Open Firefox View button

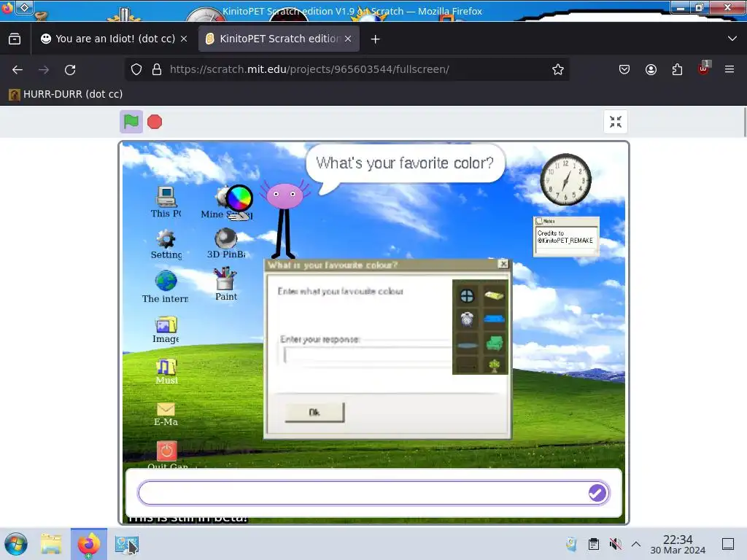coord(15,39)
